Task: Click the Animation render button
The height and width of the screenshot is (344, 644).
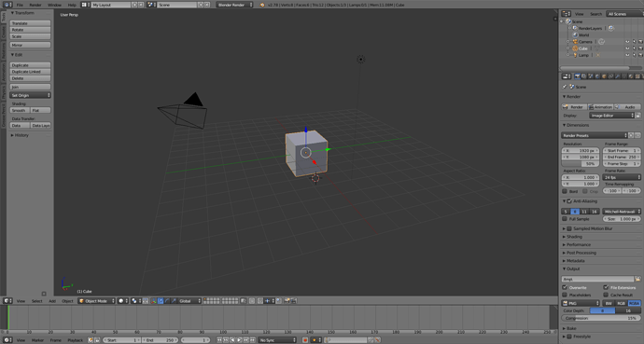Action: point(601,106)
